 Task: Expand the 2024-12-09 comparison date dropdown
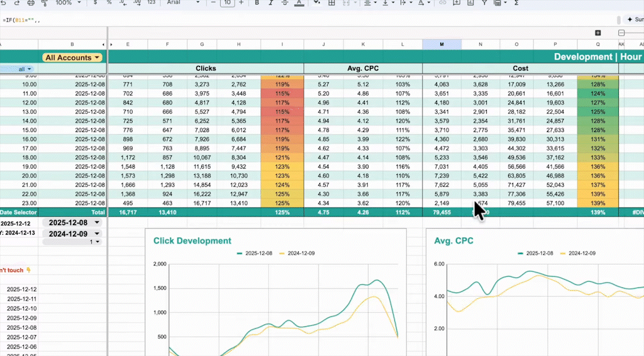(96, 233)
